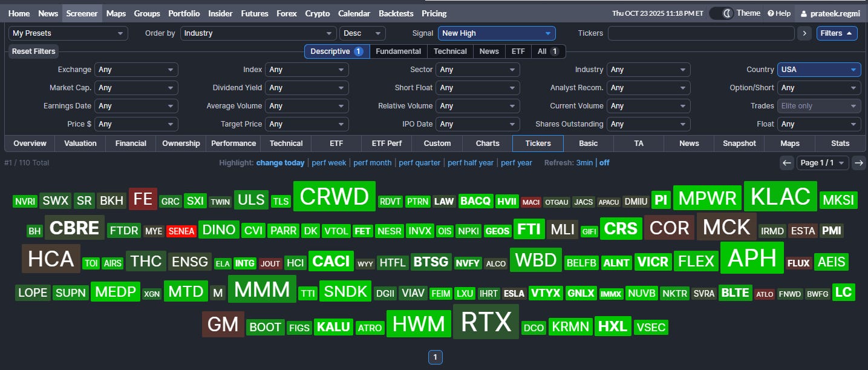Open the Exchange filter dropdown
The image size is (868, 370).
(136, 70)
